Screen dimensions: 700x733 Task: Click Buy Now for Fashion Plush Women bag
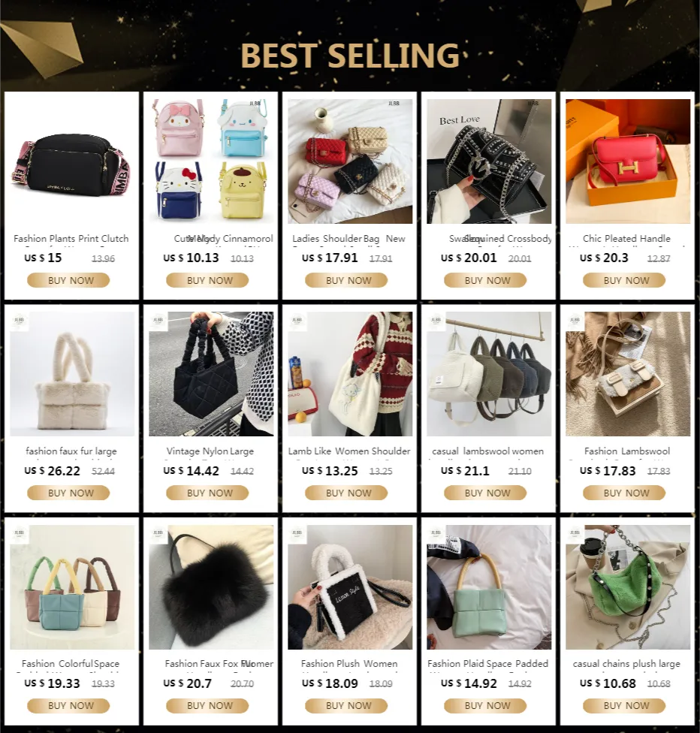coord(346,706)
